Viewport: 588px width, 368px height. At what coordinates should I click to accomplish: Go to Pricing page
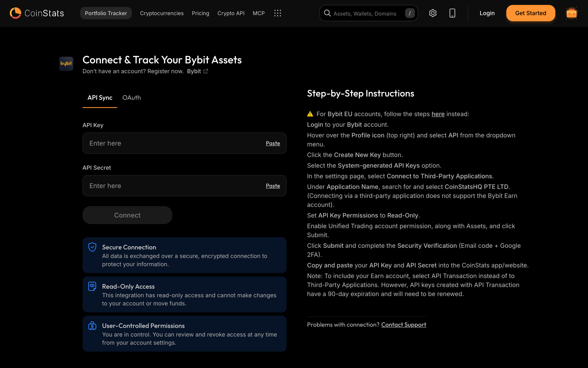pos(201,13)
